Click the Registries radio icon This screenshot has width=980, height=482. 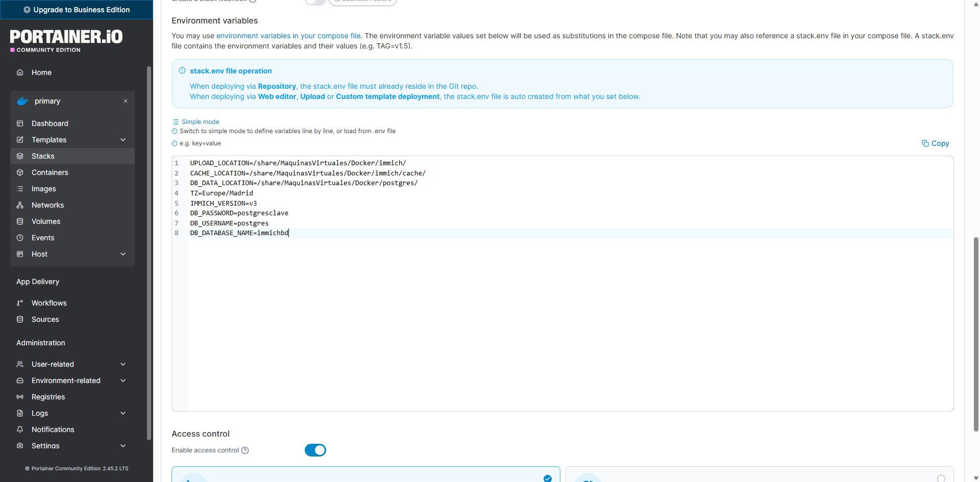pos(20,397)
